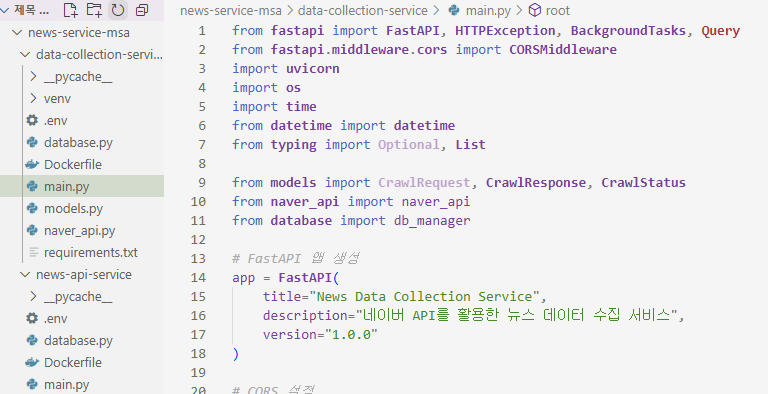Click gear icon of news-api-service .env
768x394 pixels.
pos(32,319)
